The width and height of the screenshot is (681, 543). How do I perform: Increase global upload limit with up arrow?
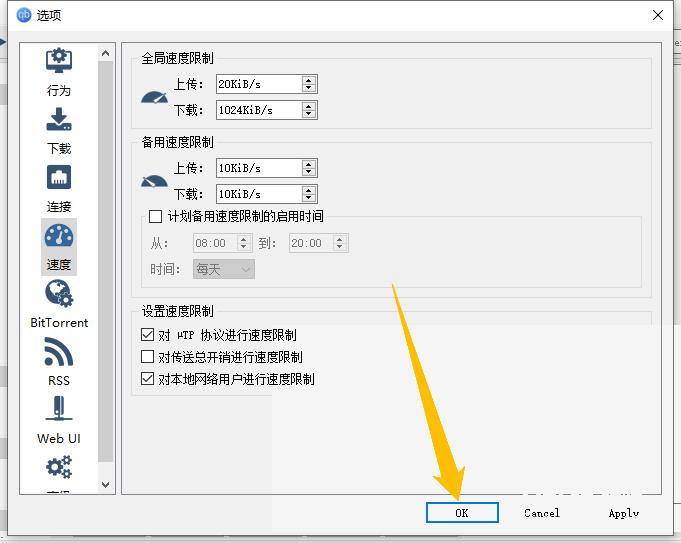click(x=309, y=80)
